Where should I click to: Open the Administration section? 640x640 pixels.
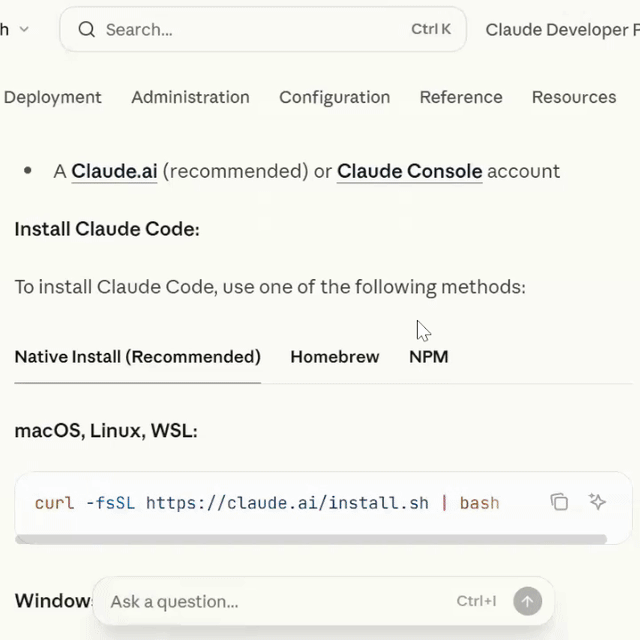190,97
